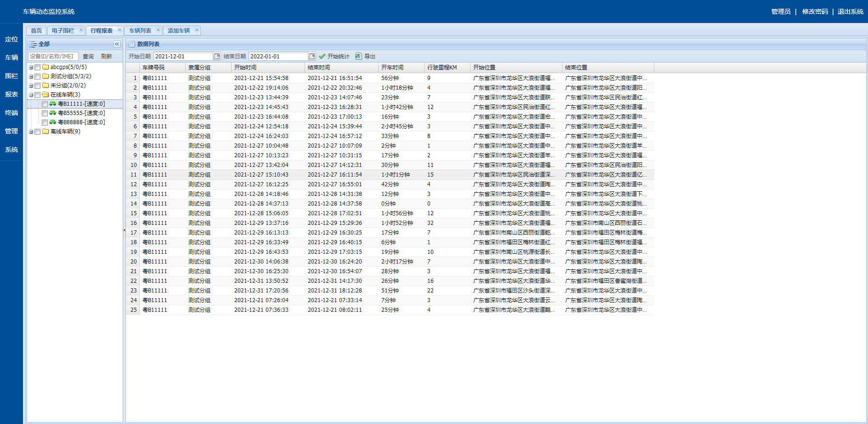Switch to the 车辆列表 tab
This screenshot has width=868, height=424.
[140, 31]
